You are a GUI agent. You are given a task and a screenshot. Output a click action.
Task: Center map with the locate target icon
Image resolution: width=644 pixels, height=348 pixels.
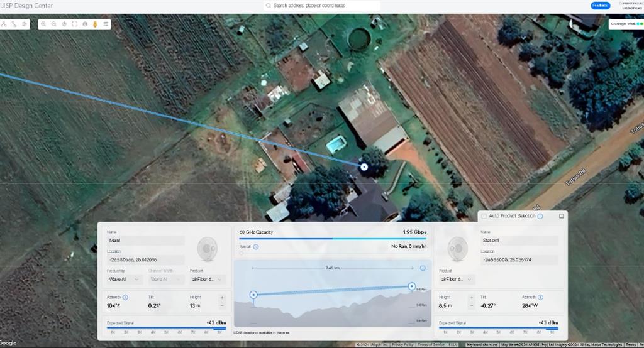(x=64, y=24)
